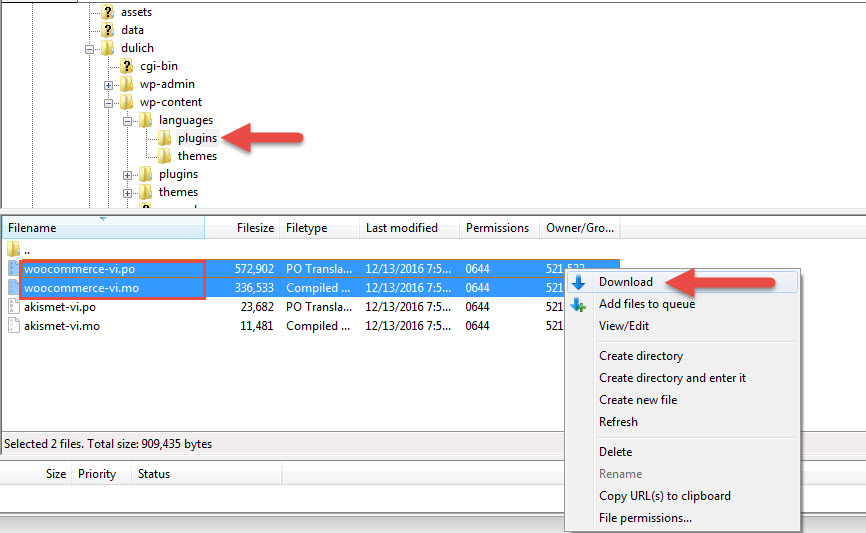Viewport: 866px width, 533px height.
Task: Click the themes folder icon under languages
Action: click(165, 156)
